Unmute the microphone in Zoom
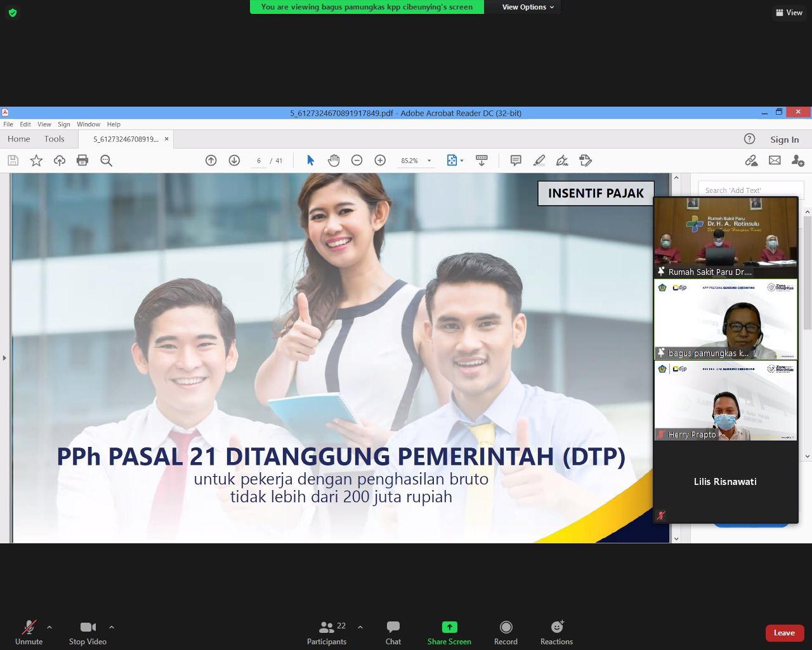The image size is (812, 650). coord(29,633)
